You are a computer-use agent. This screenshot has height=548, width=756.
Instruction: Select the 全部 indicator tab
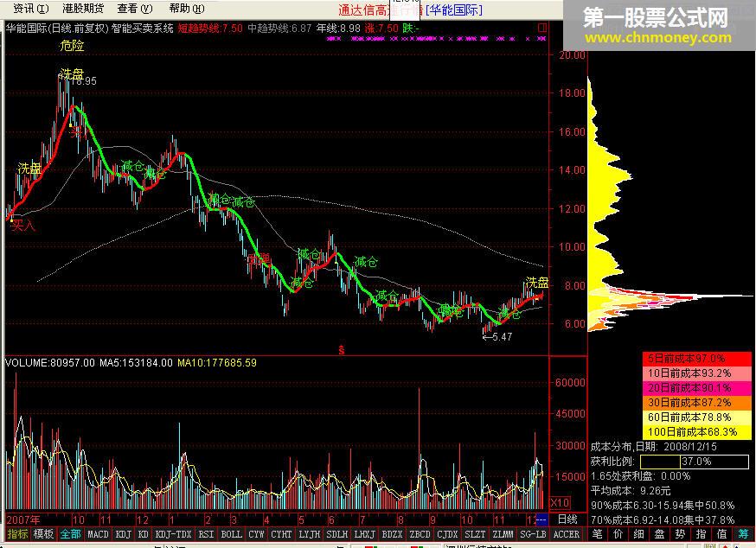tap(70, 534)
